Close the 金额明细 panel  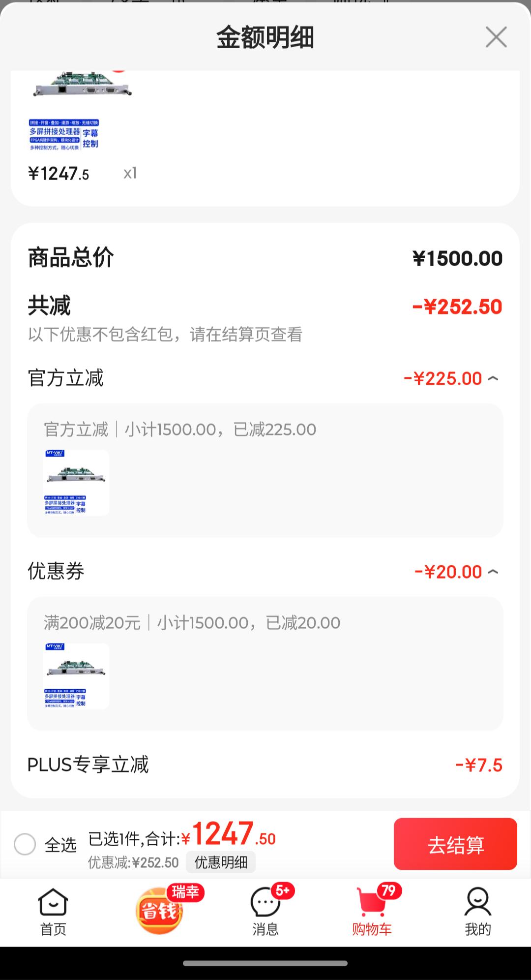496,37
